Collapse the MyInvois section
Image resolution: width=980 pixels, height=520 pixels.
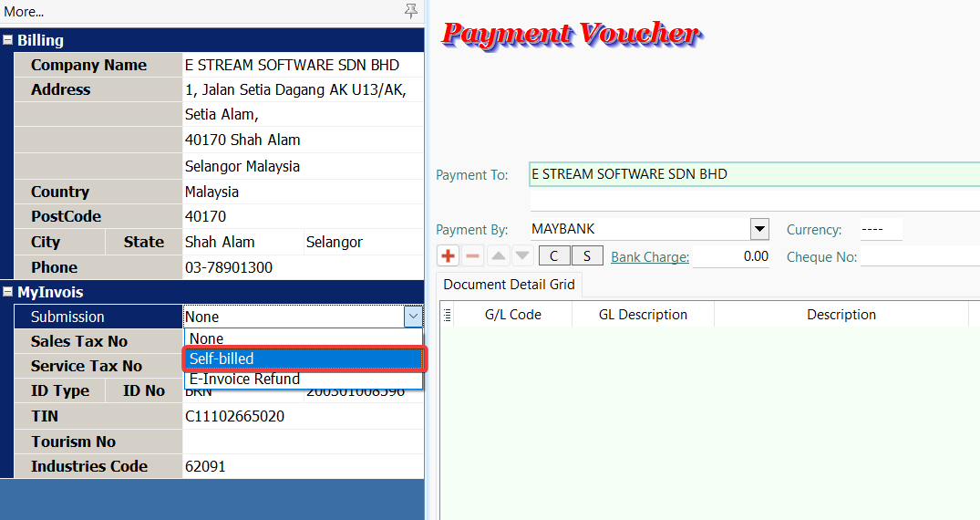click(7, 292)
